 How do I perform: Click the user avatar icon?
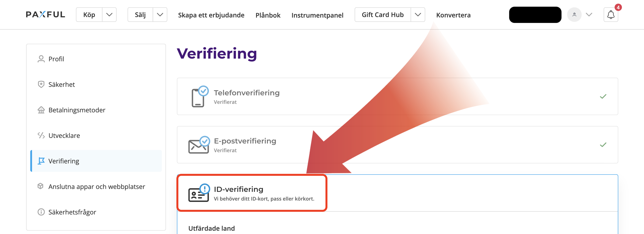coord(574,15)
